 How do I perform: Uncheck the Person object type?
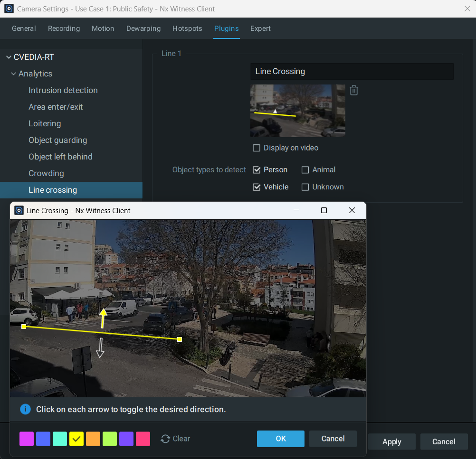(257, 170)
